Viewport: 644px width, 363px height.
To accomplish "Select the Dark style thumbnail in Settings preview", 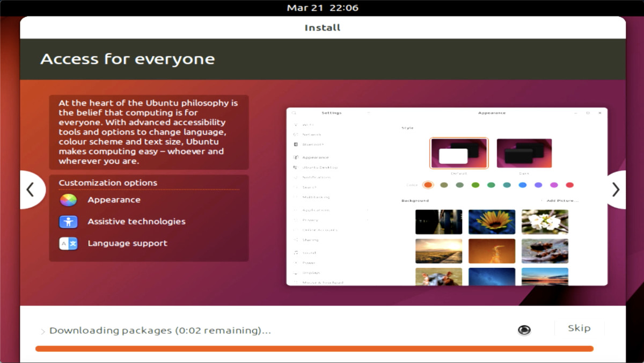I will point(524,153).
